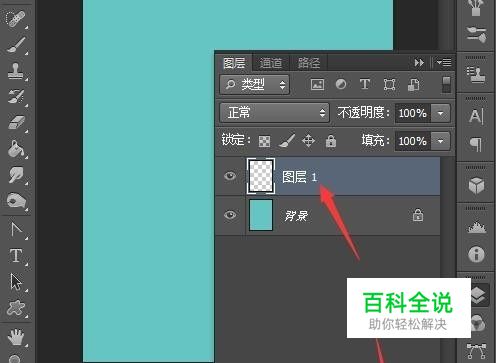The image size is (496, 363).
Task: Toggle lock image pixels brush icon
Action: [287, 141]
